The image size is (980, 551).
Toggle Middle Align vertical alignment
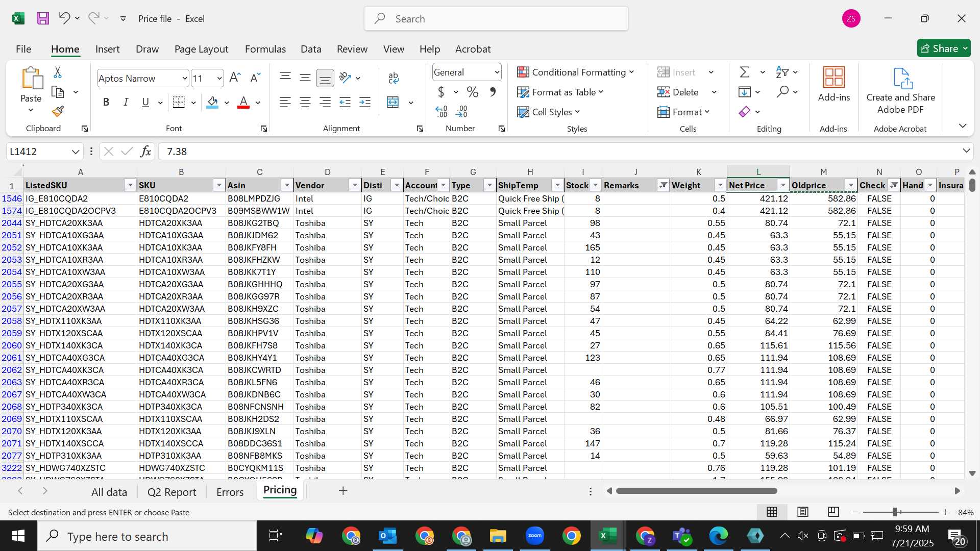pyautogui.click(x=305, y=78)
